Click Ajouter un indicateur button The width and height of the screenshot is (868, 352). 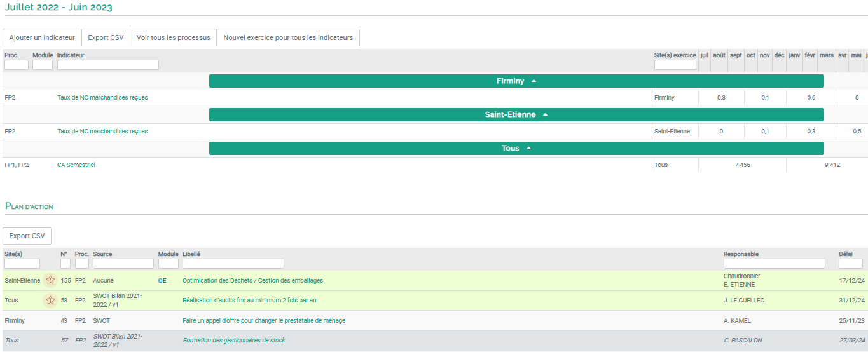[42, 37]
